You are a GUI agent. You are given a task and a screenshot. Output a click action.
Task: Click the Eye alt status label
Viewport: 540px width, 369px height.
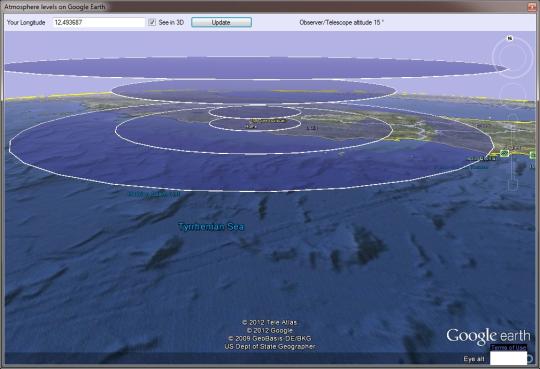[474, 359]
